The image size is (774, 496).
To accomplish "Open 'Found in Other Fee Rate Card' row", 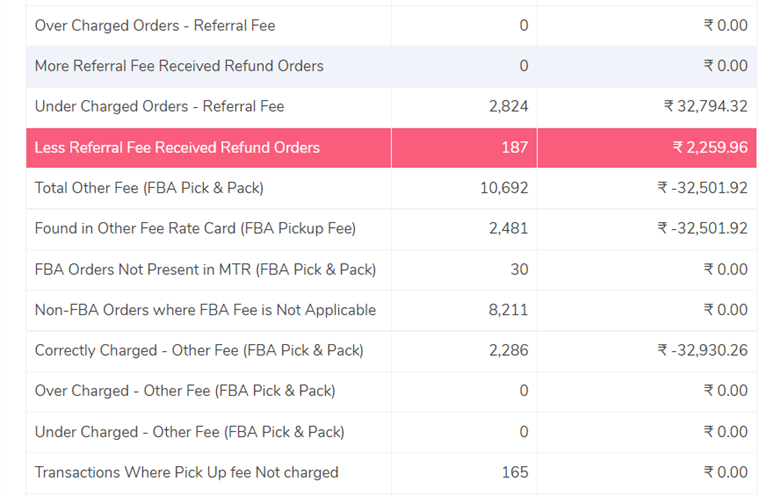I will point(391,229).
